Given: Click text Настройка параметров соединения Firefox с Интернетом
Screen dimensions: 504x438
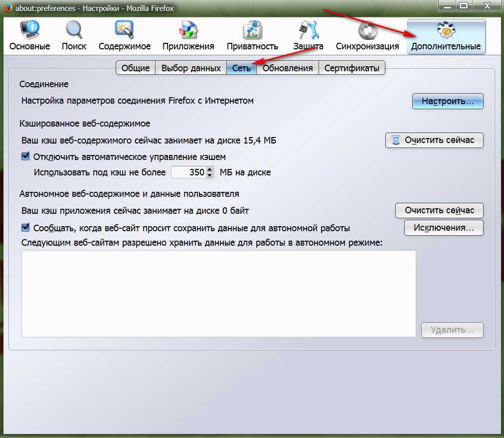Looking at the screenshot, I should [137, 101].
